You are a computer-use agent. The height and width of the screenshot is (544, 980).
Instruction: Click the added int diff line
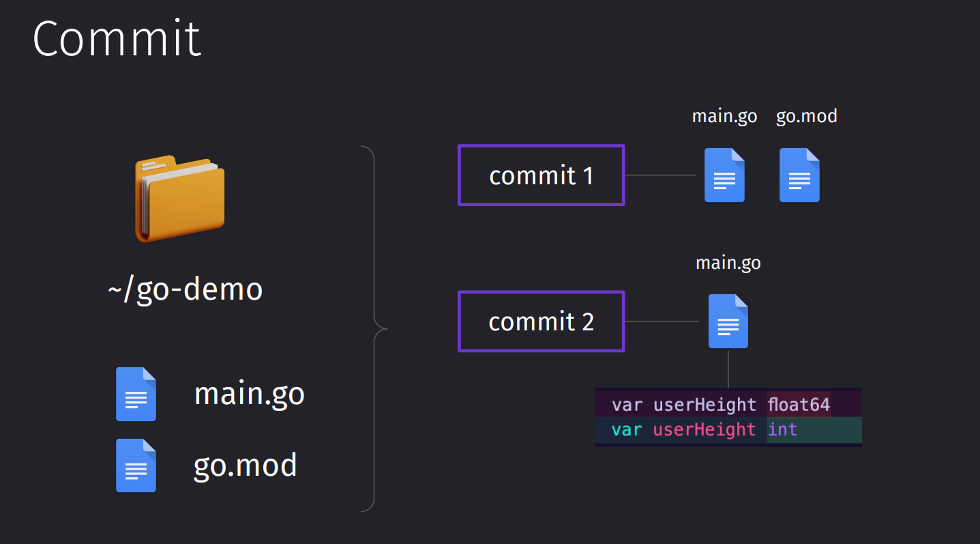[728, 429]
